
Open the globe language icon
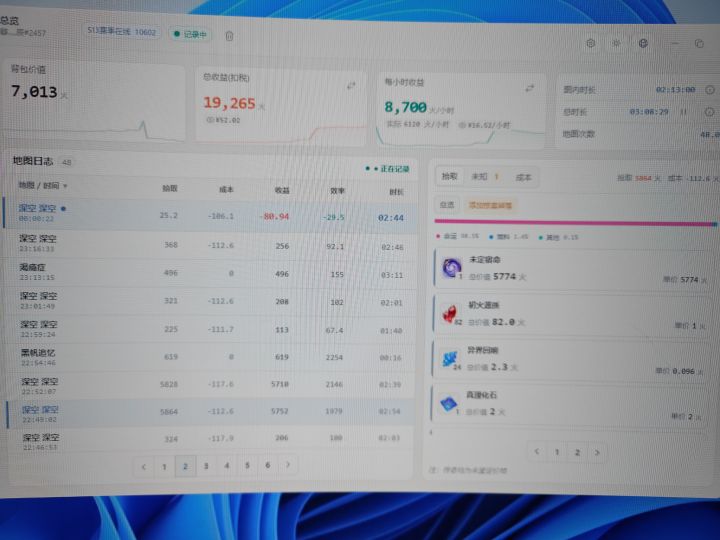click(643, 43)
